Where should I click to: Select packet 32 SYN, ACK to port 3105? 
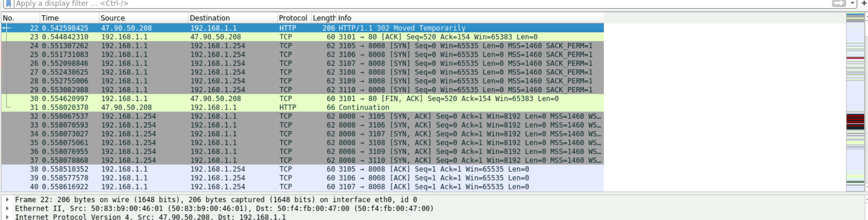click(303, 116)
